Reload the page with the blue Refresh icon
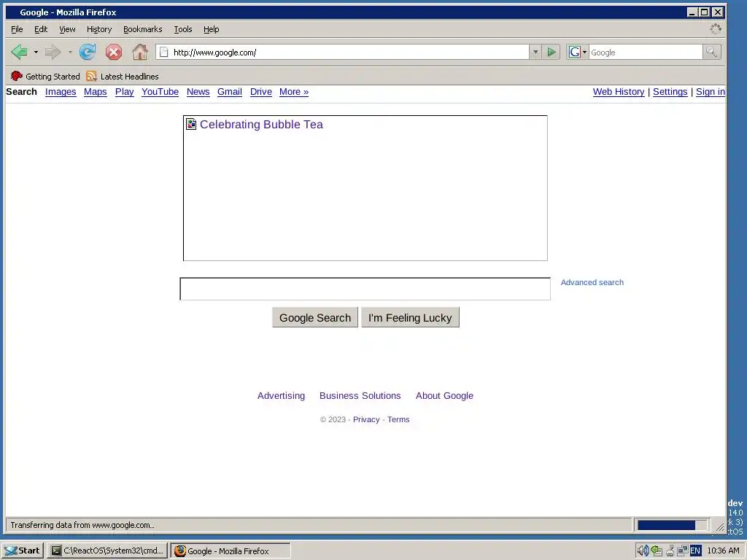747x560 pixels. (88, 52)
